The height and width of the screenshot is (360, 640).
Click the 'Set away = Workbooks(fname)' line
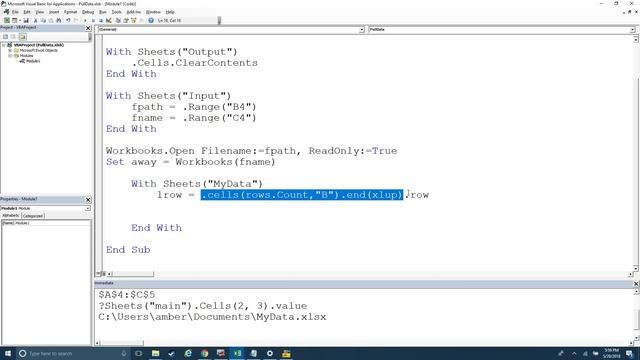191,162
